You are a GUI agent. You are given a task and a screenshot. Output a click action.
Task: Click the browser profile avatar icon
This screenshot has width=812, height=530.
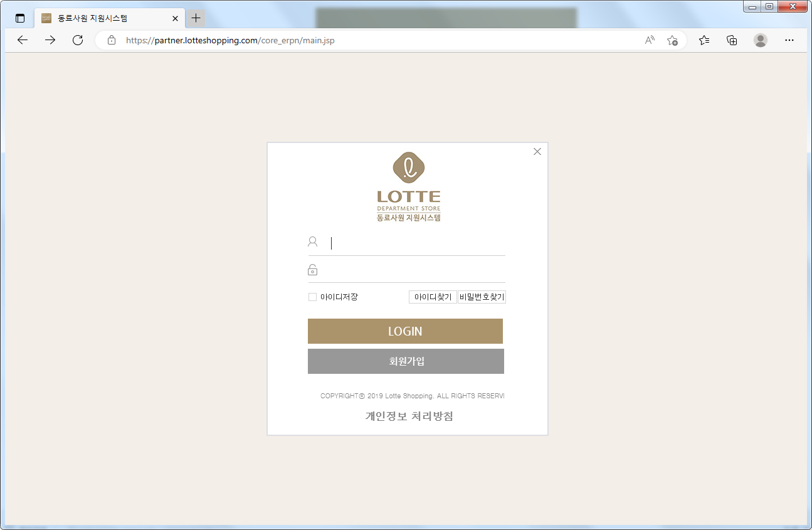click(x=761, y=40)
